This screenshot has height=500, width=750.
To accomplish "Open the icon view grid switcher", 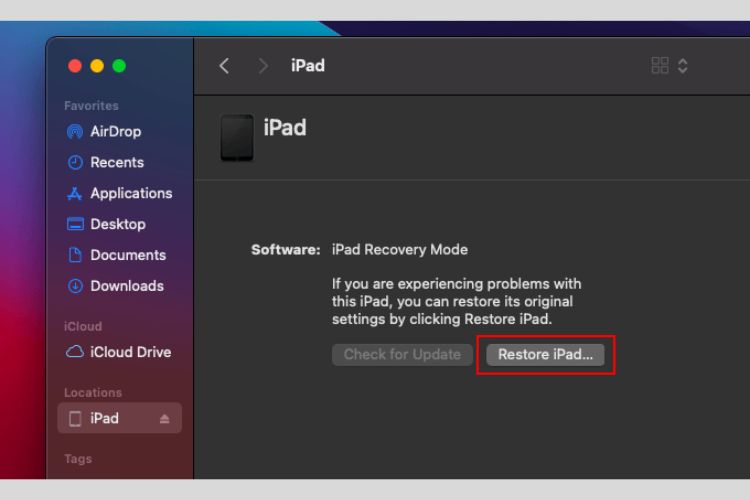I will (x=660, y=66).
